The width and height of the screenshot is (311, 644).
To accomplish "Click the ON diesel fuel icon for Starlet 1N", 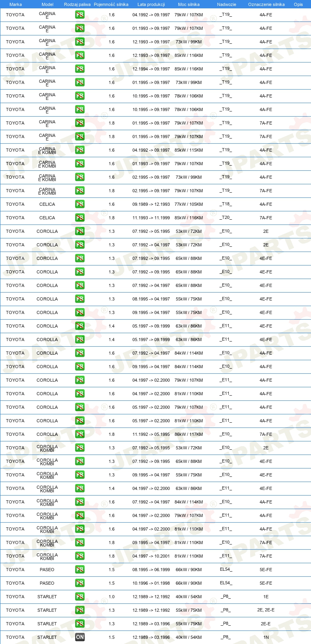I will pos(80,637).
